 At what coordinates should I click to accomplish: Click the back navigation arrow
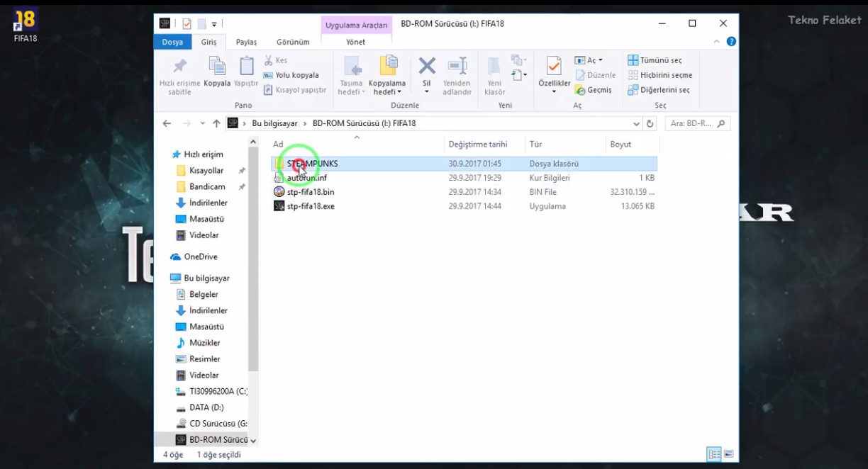coord(167,123)
